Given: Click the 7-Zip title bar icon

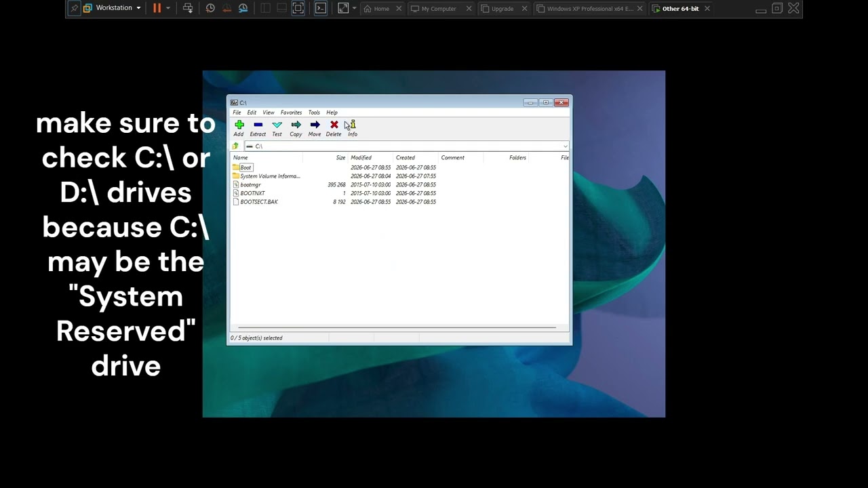Looking at the screenshot, I should (x=234, y=103).
